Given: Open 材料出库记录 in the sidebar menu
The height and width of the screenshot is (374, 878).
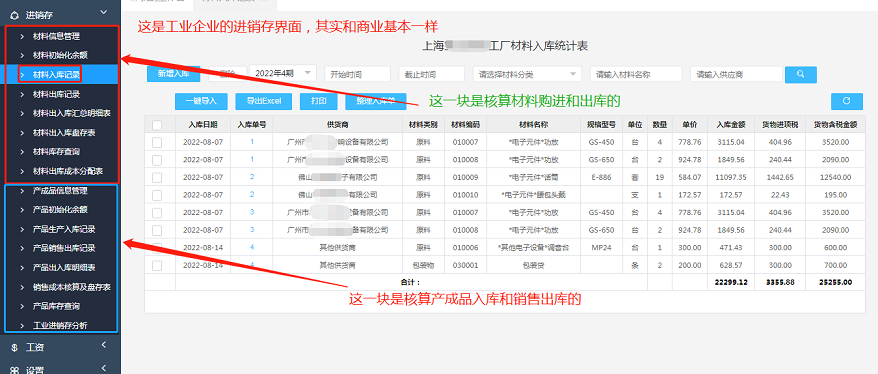Looking at the screenshot, I should click(56, 94).
